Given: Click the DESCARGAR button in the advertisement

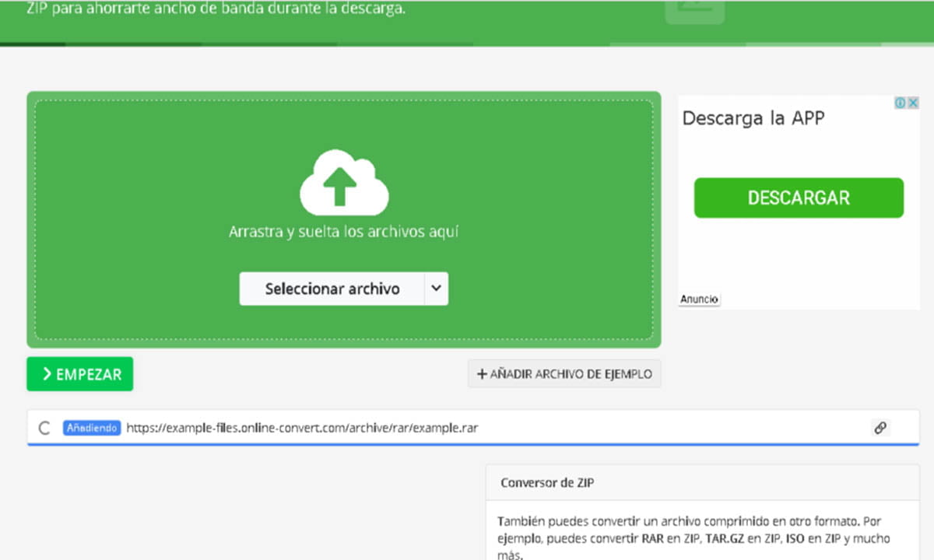Looking at the screenshot, I should 799,198.
